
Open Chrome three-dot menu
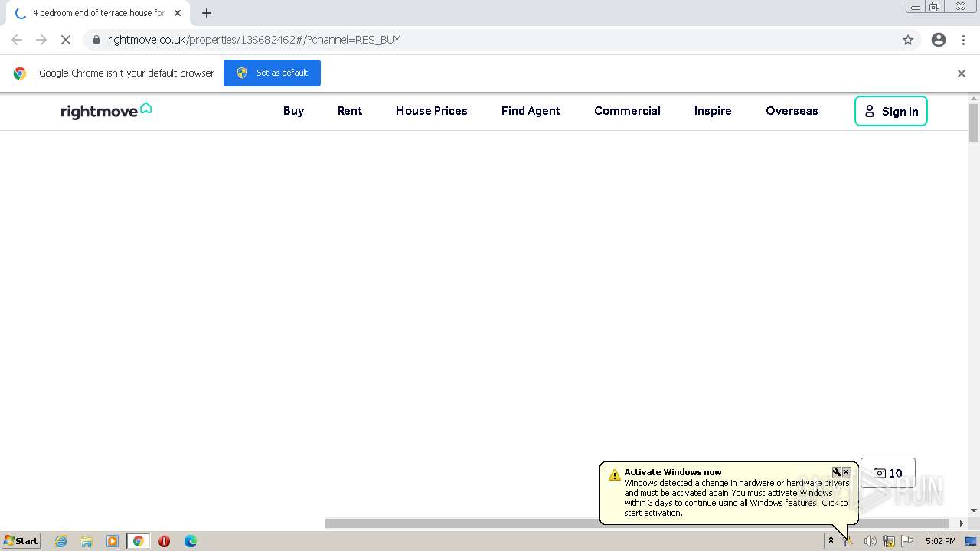point(963,40)
